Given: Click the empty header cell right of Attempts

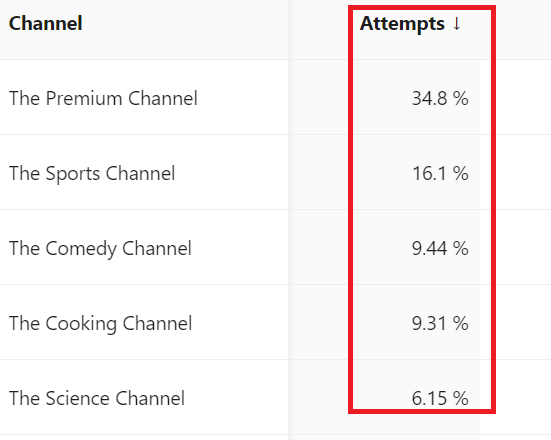Looking at the screenshot, I should click(x=524, y=30).
